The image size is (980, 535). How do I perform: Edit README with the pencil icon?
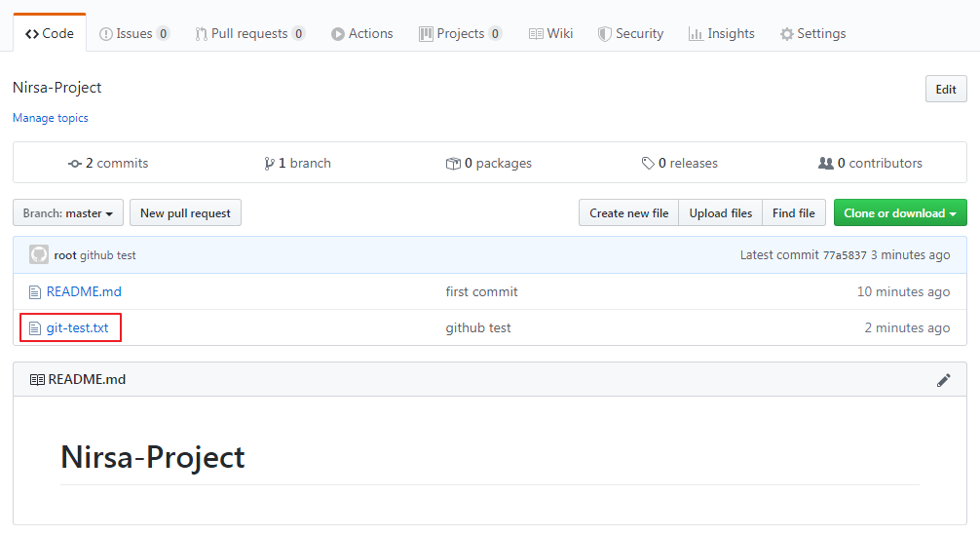pyautogui.click(x=944, y=380)
